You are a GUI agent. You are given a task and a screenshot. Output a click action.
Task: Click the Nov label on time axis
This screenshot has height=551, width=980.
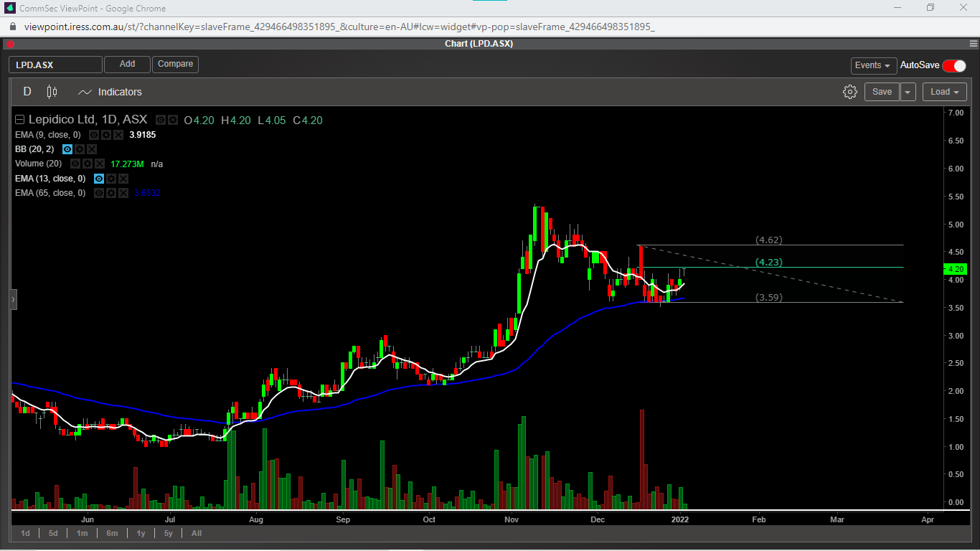point(512,519)
